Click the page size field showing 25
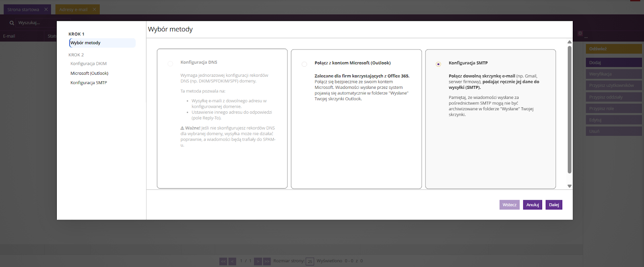 pos(310,261)
